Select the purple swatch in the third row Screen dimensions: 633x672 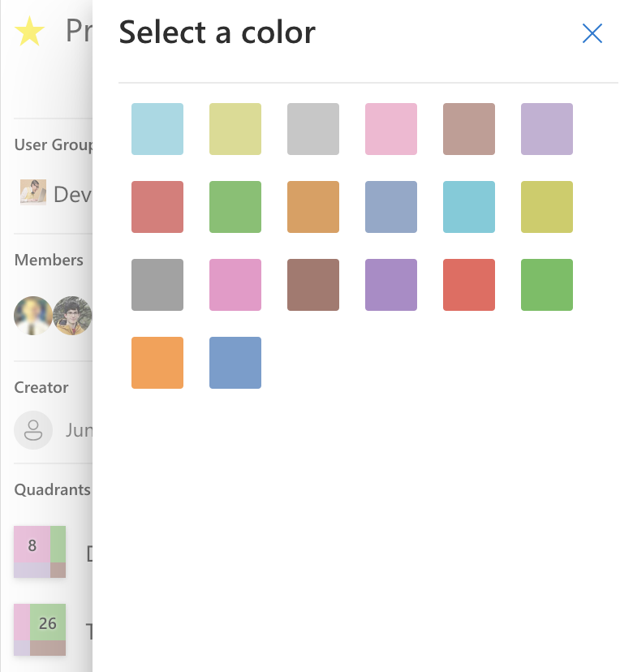(390, 285)
